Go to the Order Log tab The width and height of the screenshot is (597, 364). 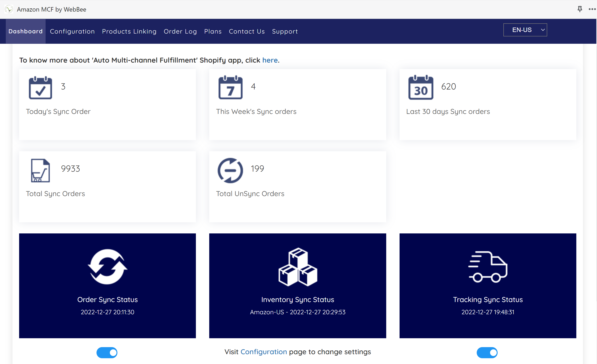pos(180,31)
